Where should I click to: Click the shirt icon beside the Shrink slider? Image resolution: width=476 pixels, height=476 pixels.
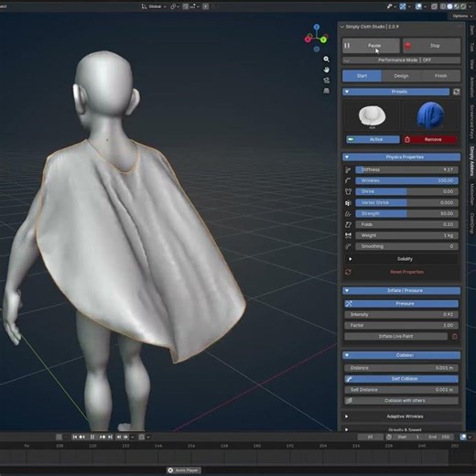point(348,192)
